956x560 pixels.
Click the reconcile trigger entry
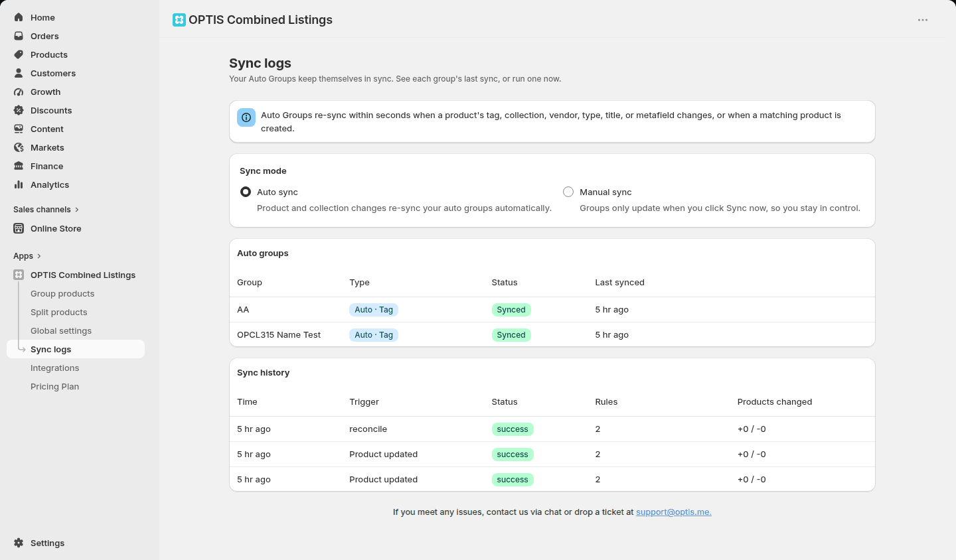pyautogui.click(x=368, y=429)
